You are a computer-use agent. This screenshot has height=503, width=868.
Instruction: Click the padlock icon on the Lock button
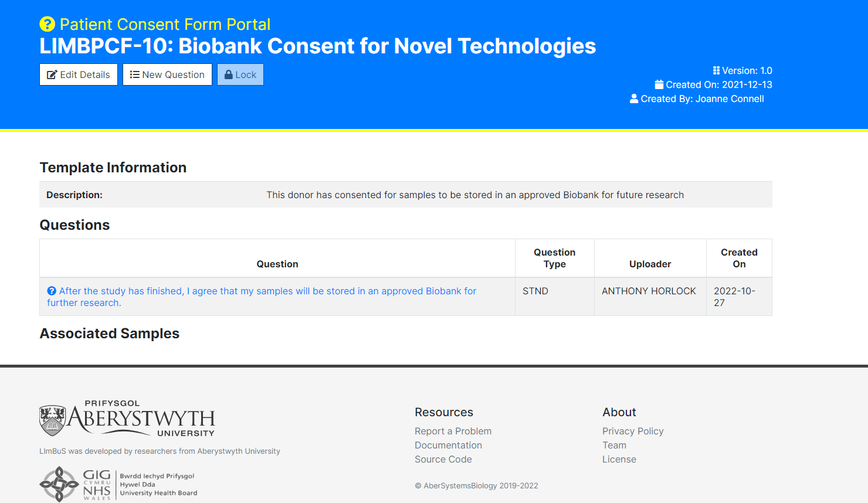tap(228, 74)
